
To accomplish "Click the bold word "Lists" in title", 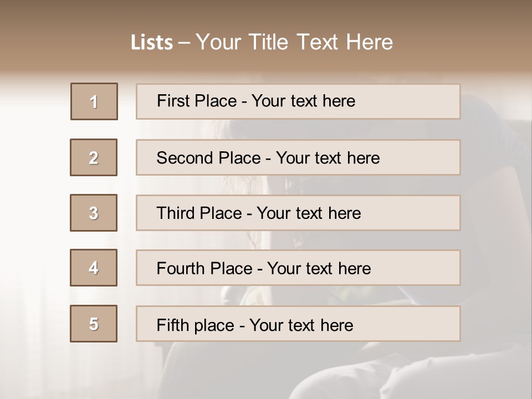I will point(152,43).
